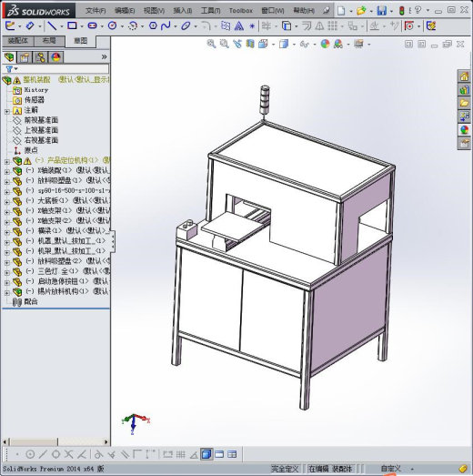Toggle the Ellipse sketch tool
The height and width of the screenshot is (476, 473).
tap(186, 26)
